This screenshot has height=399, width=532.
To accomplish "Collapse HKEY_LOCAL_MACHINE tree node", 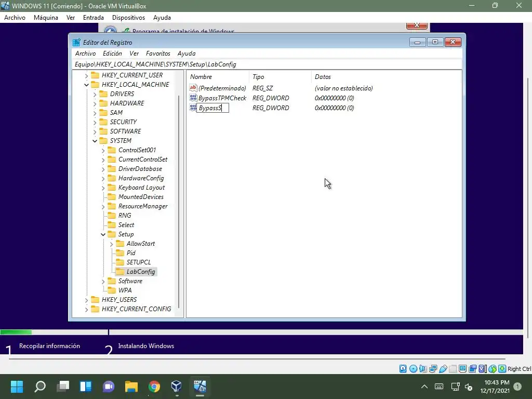I will click(86, 85).
